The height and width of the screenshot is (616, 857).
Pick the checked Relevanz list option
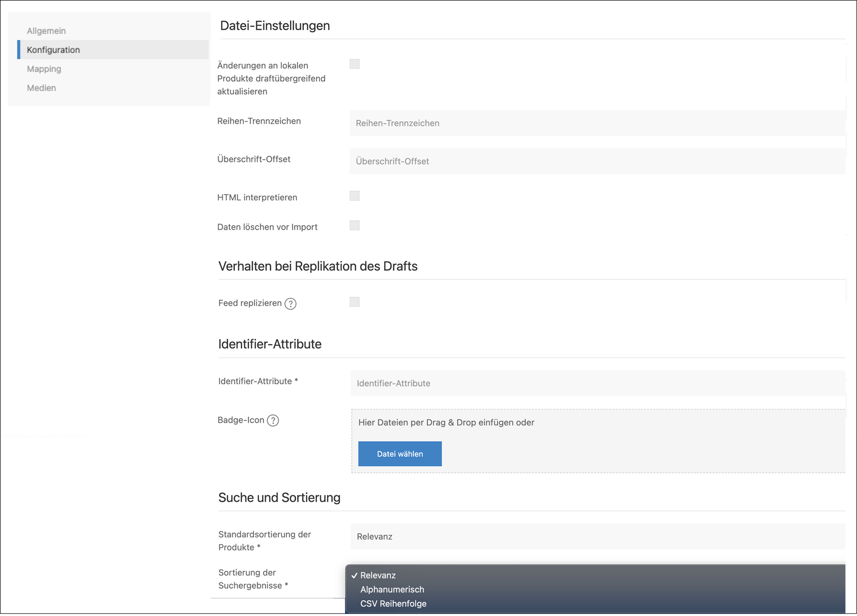pyautogui.click(x=378, y=575)
